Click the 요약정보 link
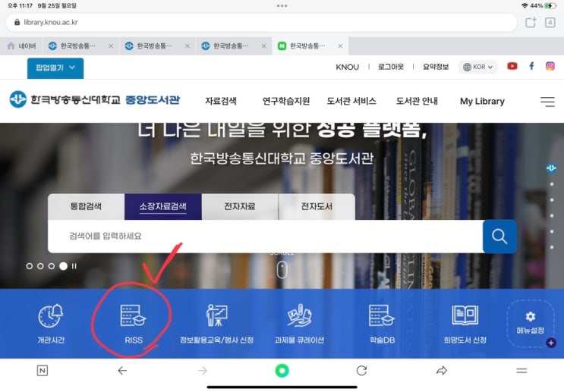 (x=436, y=67)
